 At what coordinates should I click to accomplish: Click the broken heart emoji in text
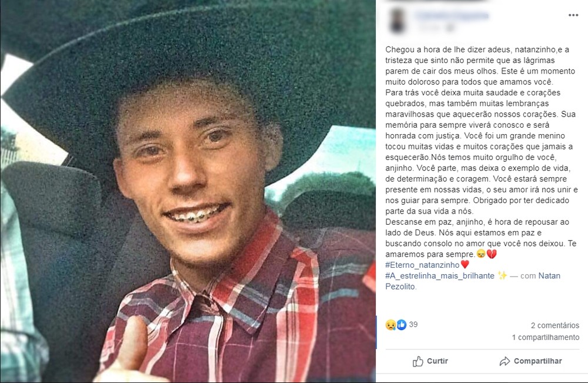click(x=492, y=254)
